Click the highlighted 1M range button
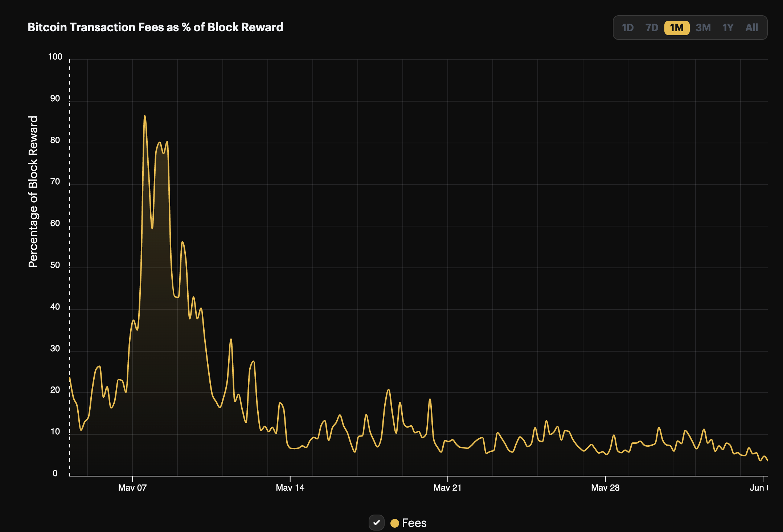783x532 pixels. click(677, 27)
